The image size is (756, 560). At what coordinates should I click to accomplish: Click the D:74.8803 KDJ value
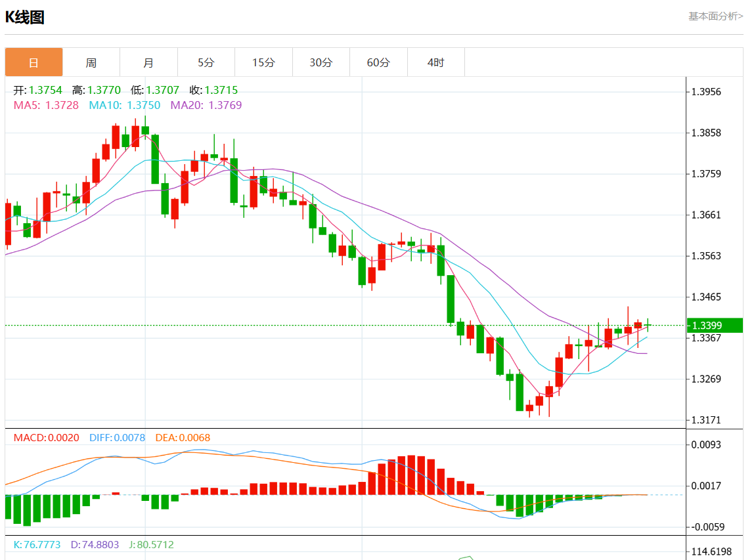click(x=95, y=545)
